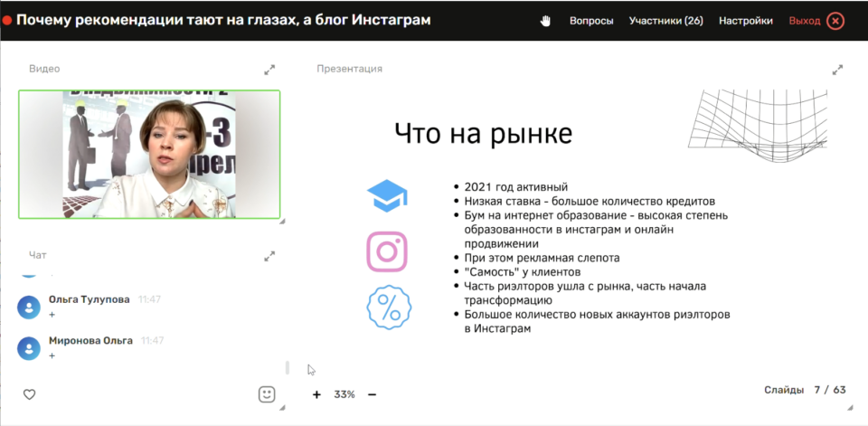
Task: Click the presenter video thumbnail
Action: [149, 154]
